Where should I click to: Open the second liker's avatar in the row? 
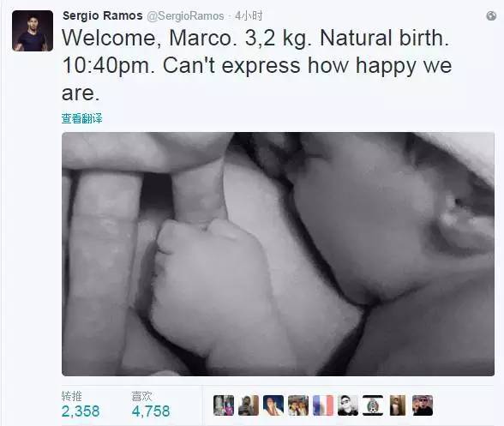pos(249,405)
